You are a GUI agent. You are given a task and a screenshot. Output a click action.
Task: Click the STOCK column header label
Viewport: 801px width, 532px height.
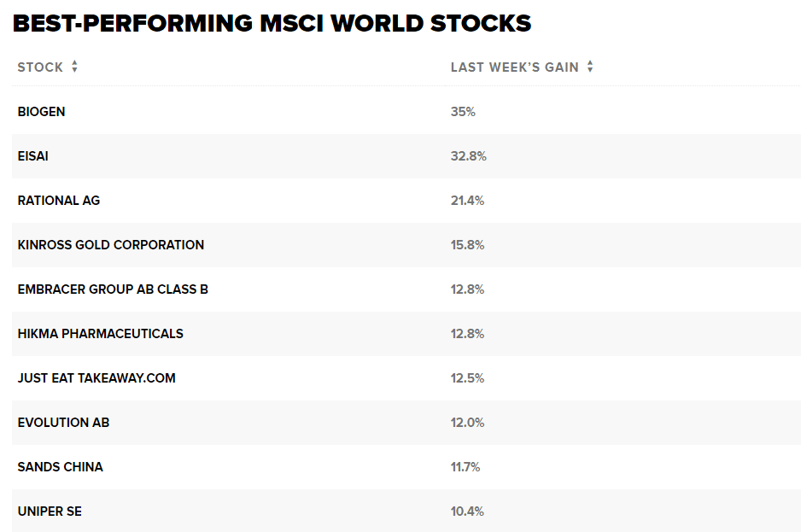(40, 67)
